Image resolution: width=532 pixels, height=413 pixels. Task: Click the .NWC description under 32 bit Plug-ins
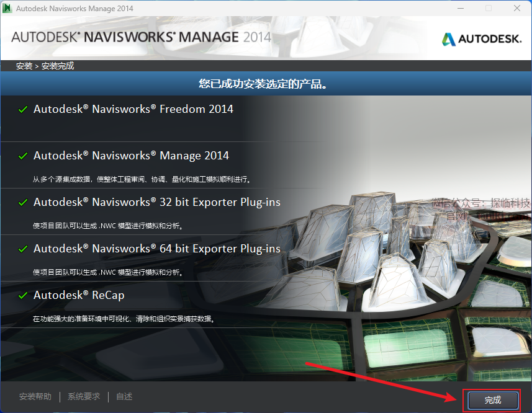click(x=108, y=226)
